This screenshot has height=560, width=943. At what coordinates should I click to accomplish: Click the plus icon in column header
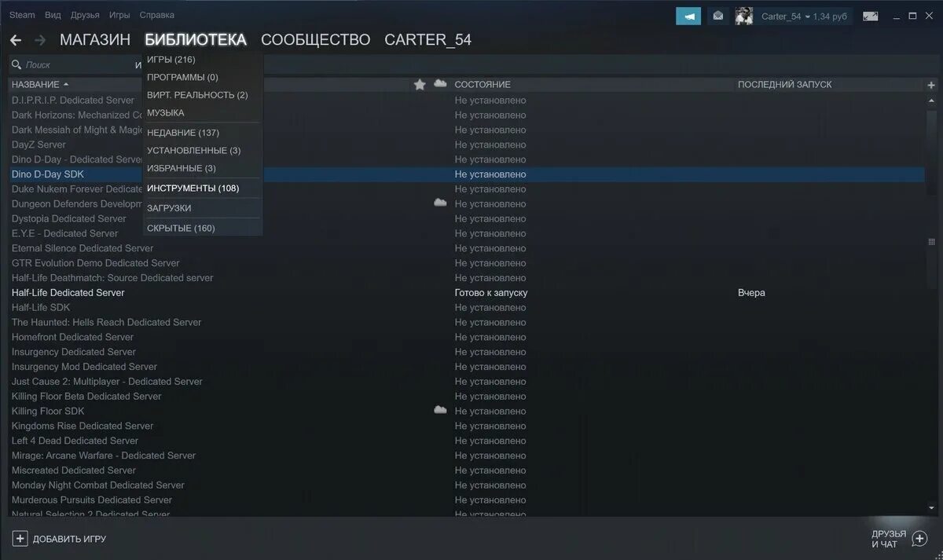pos(931,85)
